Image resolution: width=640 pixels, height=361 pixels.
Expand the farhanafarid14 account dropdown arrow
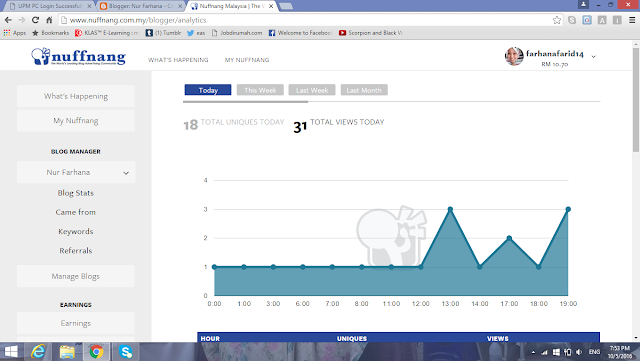click(593, 57)
